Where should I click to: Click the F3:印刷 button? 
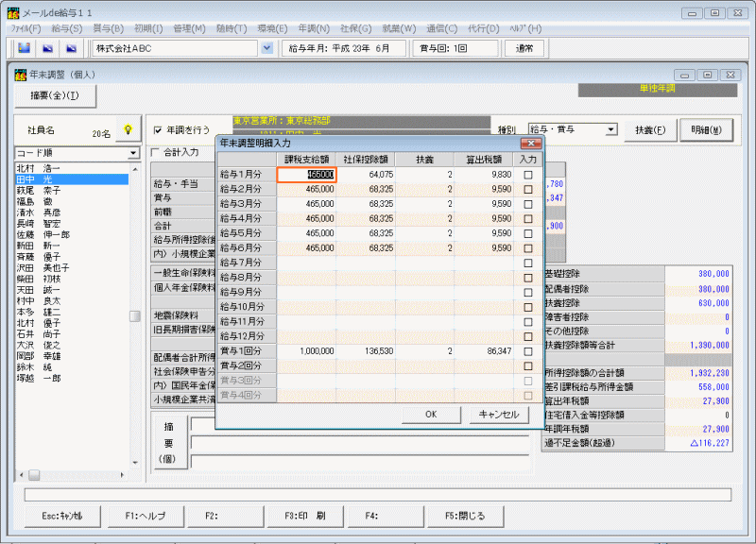304,516
